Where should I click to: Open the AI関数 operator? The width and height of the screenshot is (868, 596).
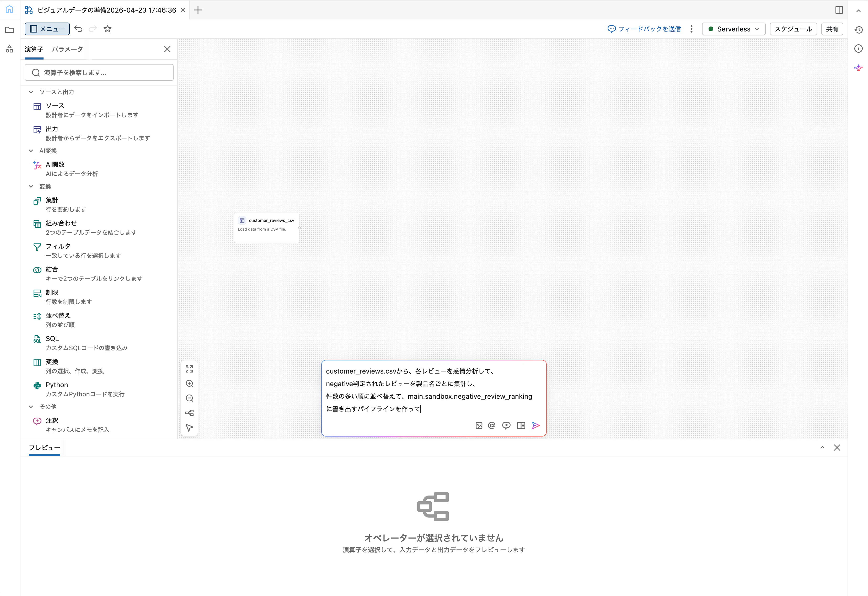55,164
